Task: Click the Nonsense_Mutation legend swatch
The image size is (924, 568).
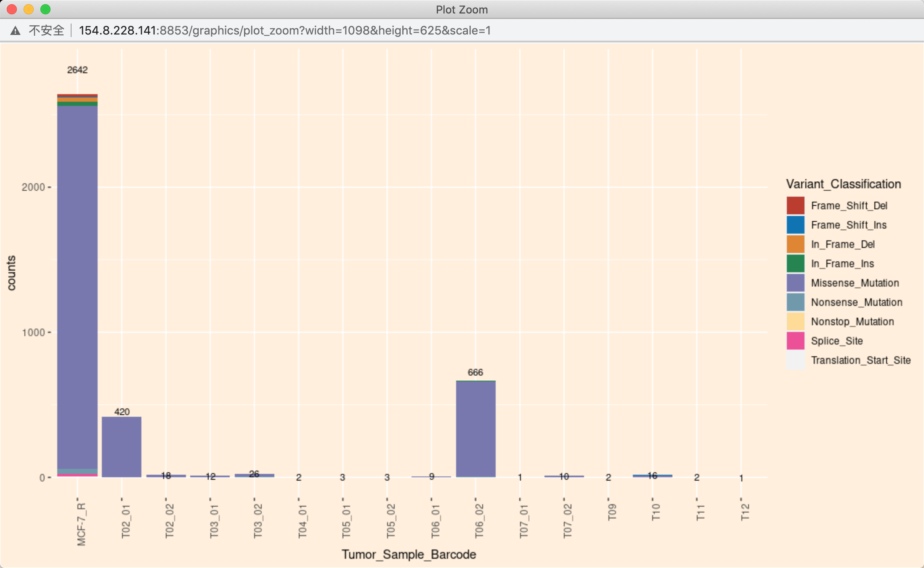Action: (x=795, y=303)
